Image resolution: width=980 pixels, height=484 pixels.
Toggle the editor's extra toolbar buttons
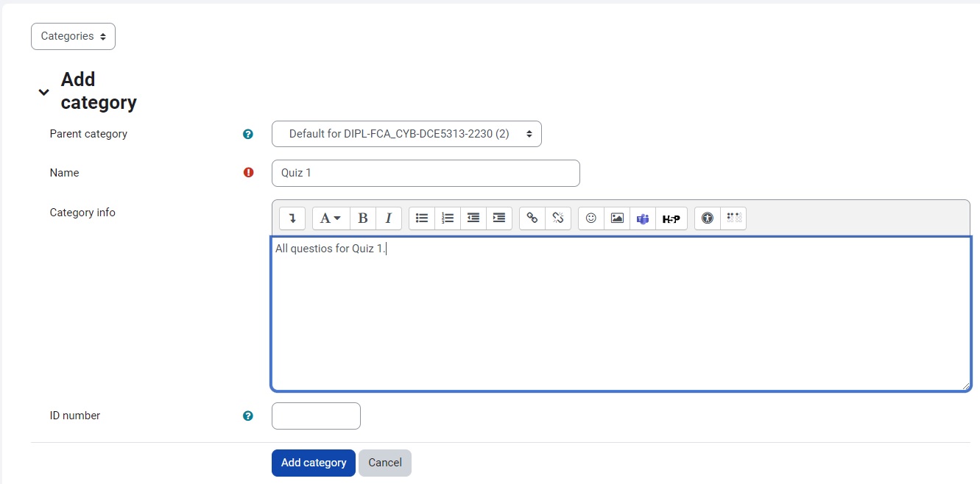pos(292,218)
